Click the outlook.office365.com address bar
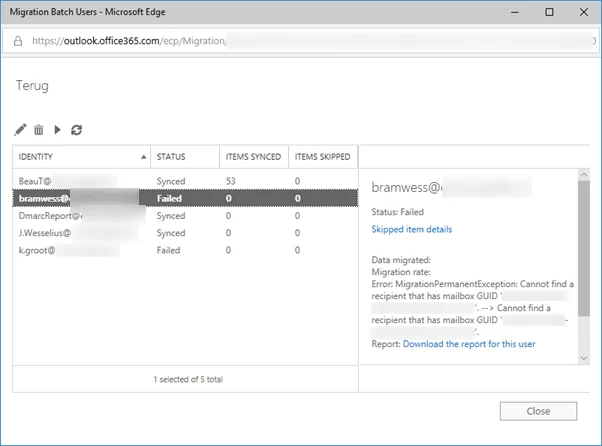The height and width of the screenshot is (446, 602). point(299,41)
